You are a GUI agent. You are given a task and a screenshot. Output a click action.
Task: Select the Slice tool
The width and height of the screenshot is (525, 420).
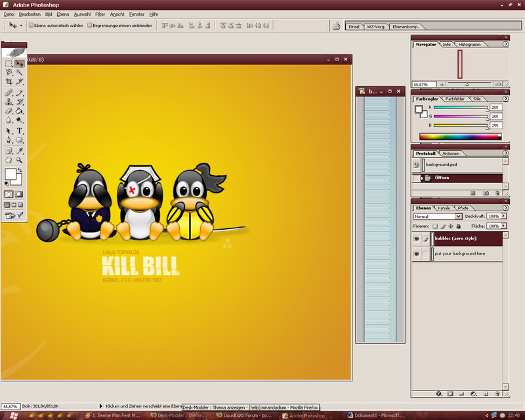(20, 81)
